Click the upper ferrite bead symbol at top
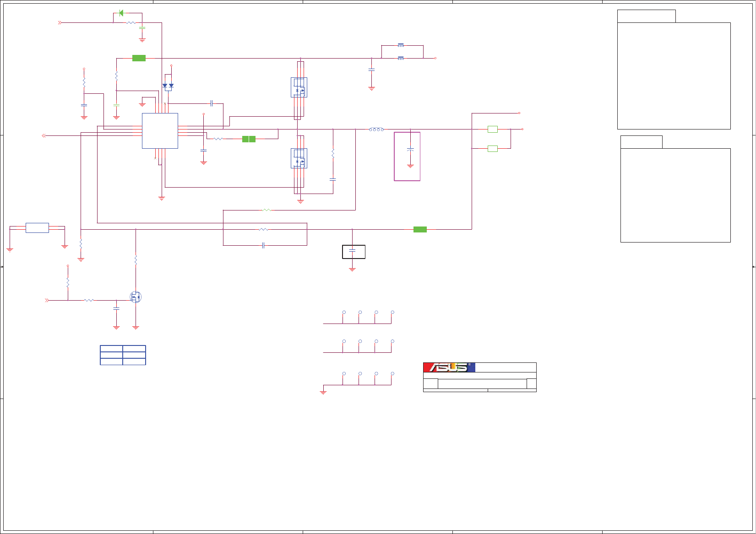This screenshot has height=534, width=756. pyautogui.click(x=401, y=45)
